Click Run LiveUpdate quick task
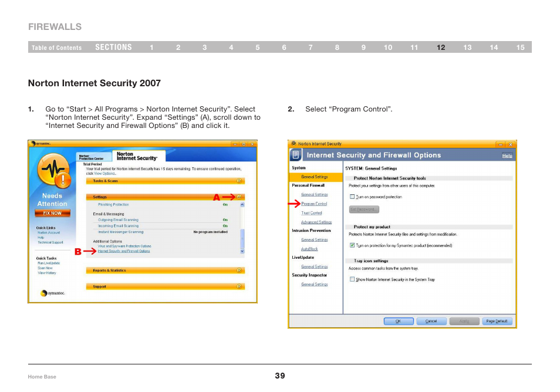Viewport: 560px width, 392px height. [49, 263]
